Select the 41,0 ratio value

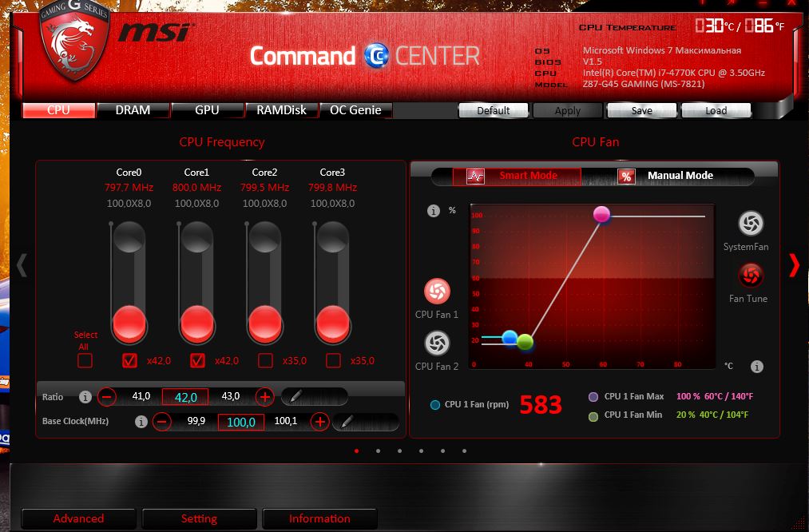pyautogui.click(x=141, y=396)
